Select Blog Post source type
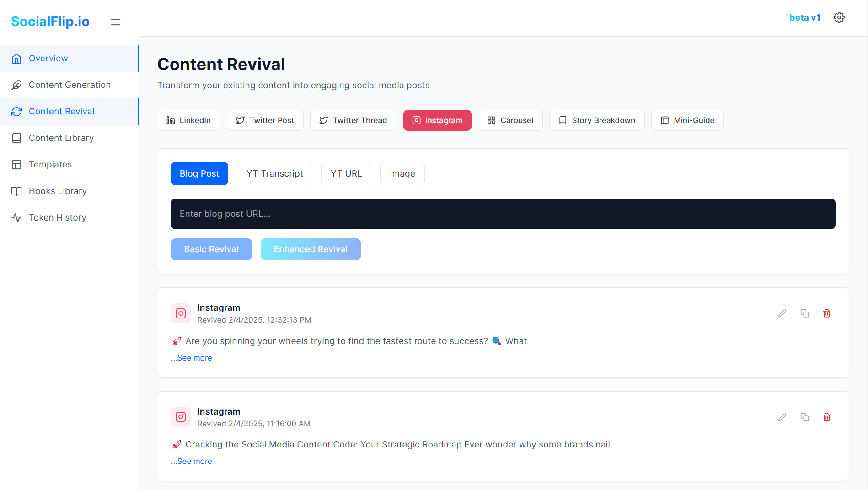Viewport: 868px width, 490px height. pyautogui.click(x=199, y=174)
